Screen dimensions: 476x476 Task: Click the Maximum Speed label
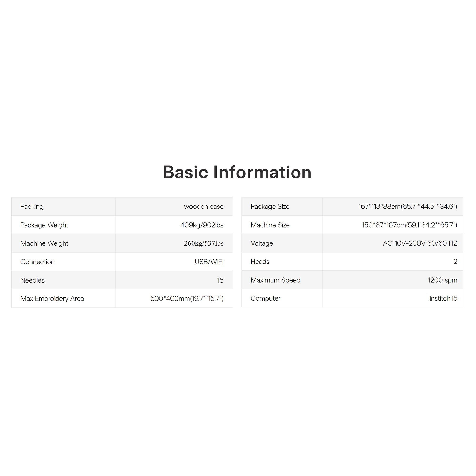(x=275, y=280)
